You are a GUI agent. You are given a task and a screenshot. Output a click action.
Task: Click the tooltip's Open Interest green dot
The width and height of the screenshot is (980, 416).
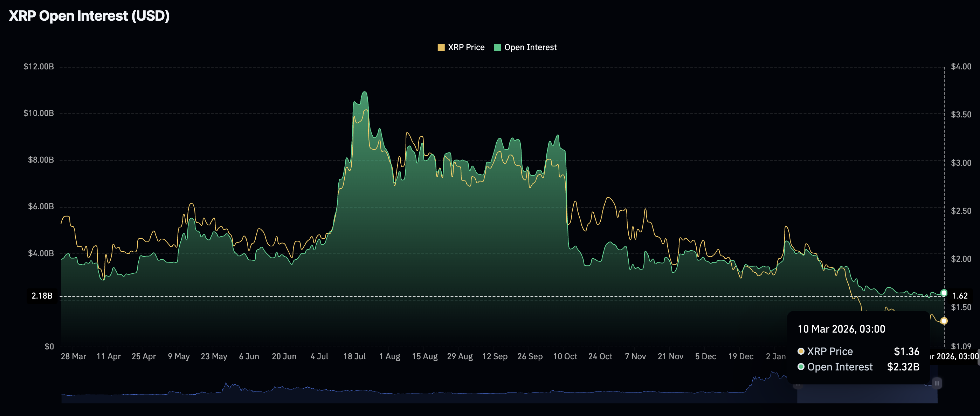(x=801, y=367)
